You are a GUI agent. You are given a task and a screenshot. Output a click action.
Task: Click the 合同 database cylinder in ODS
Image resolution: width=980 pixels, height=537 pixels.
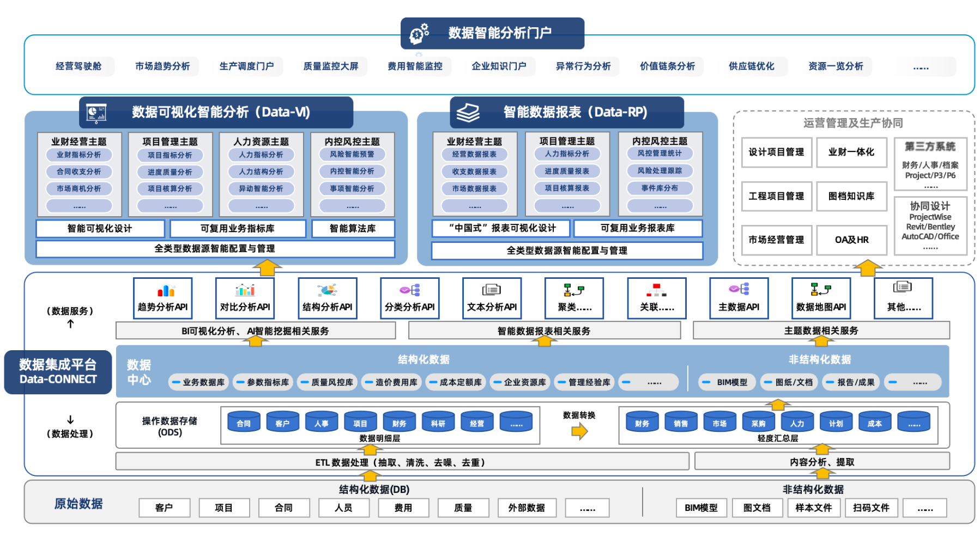244,422
